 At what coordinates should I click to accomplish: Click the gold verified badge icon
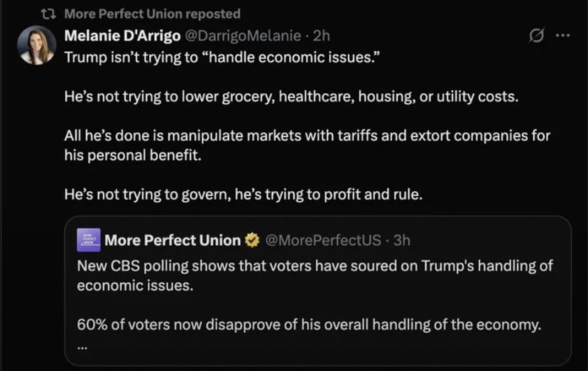pos(251,240)
